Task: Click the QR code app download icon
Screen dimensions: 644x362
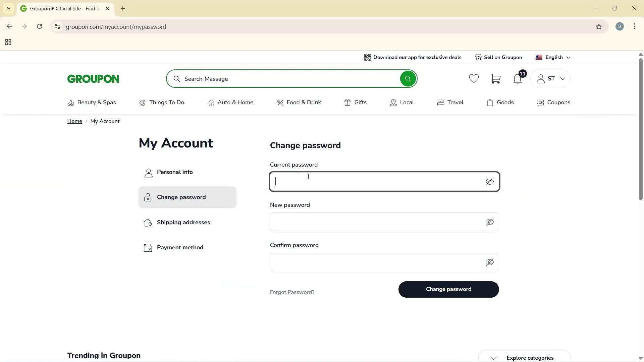Action: coord(368,57)
